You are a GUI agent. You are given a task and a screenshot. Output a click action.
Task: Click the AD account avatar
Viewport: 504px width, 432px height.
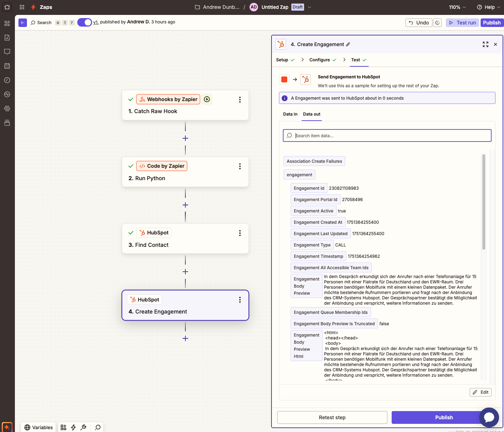pos(254,7)
